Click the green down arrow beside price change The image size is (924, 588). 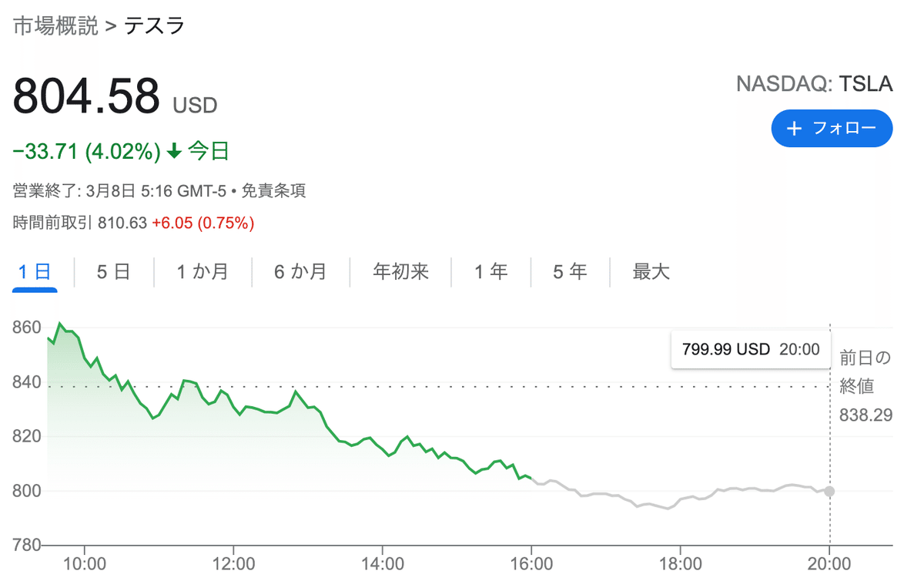(174, 152)
